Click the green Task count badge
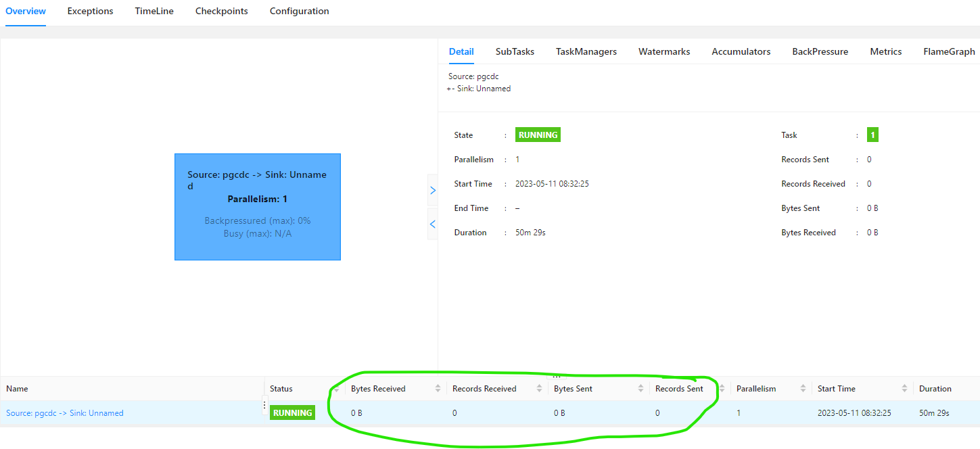Viewport: 980px width, 449px height. (872, 135)
